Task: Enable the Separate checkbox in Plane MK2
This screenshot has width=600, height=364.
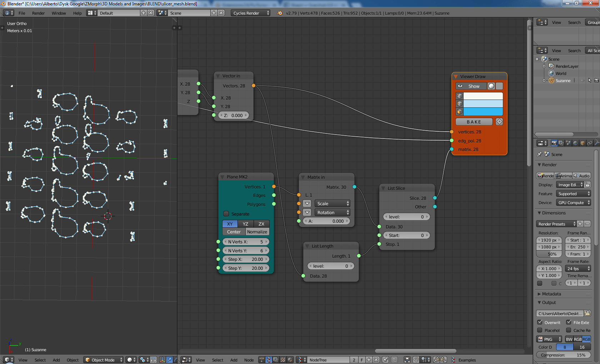Action: pyautogui.click(x=226, y=214)
